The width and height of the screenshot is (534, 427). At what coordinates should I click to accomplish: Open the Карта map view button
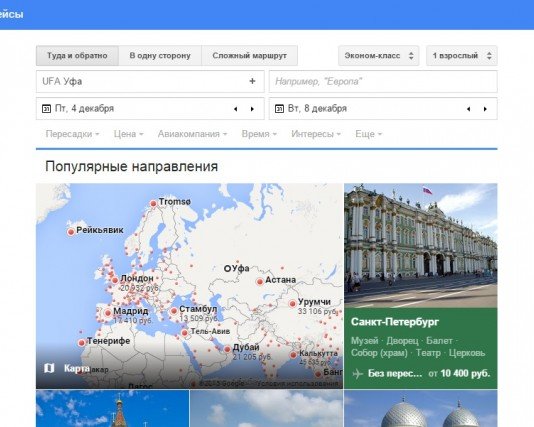[67, 368]
